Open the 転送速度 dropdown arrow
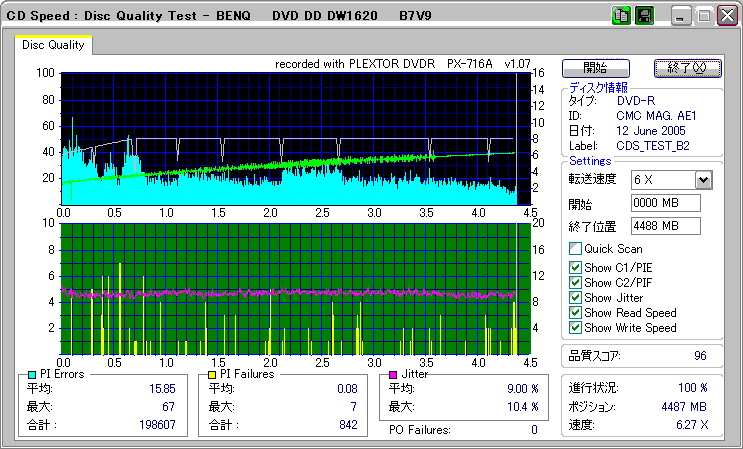The height and width of the screenshot is (449, 743). point(703,179)
